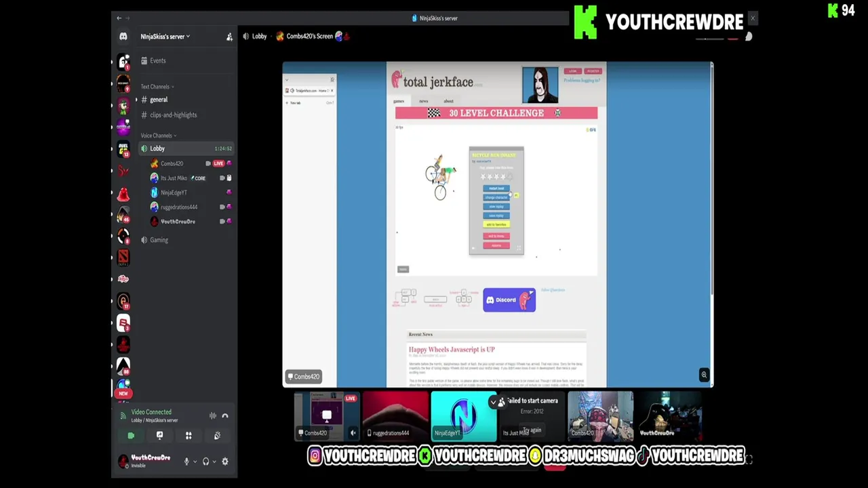
Task: Open Discord direct messages home icon
Action: pos(123,37)
